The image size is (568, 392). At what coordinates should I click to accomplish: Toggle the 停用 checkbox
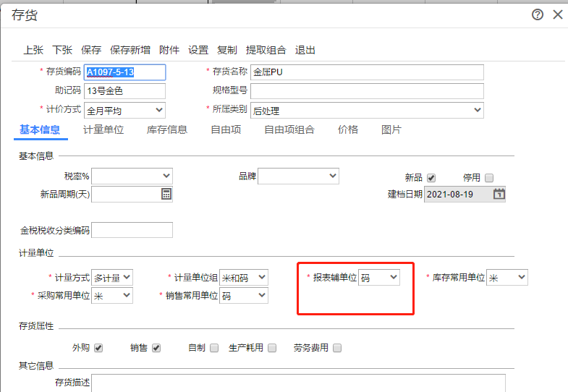489,178
